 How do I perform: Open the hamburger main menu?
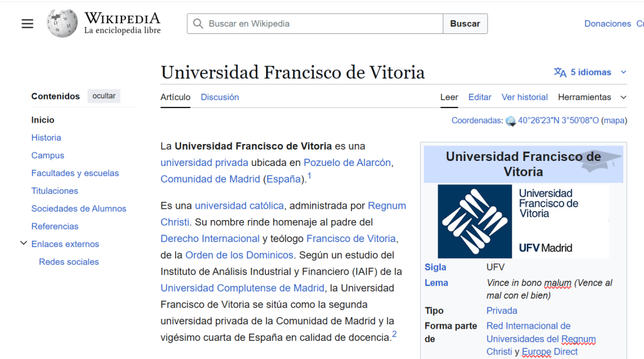pyautogui.click(x=28, y=24)
